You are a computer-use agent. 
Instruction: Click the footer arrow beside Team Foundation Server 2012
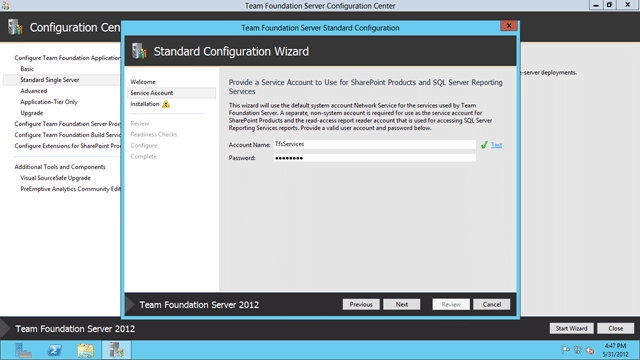coord(5,329)
